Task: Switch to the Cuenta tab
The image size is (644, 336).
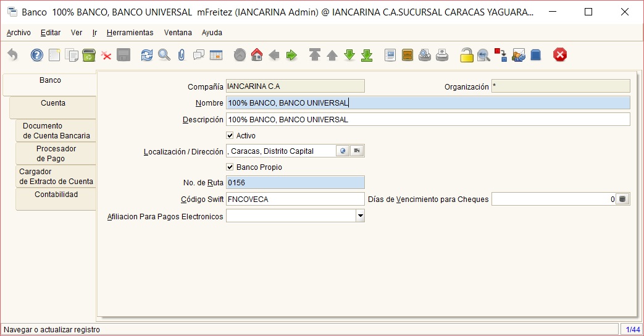Action: pyautogui.click(x=53, y=107)
